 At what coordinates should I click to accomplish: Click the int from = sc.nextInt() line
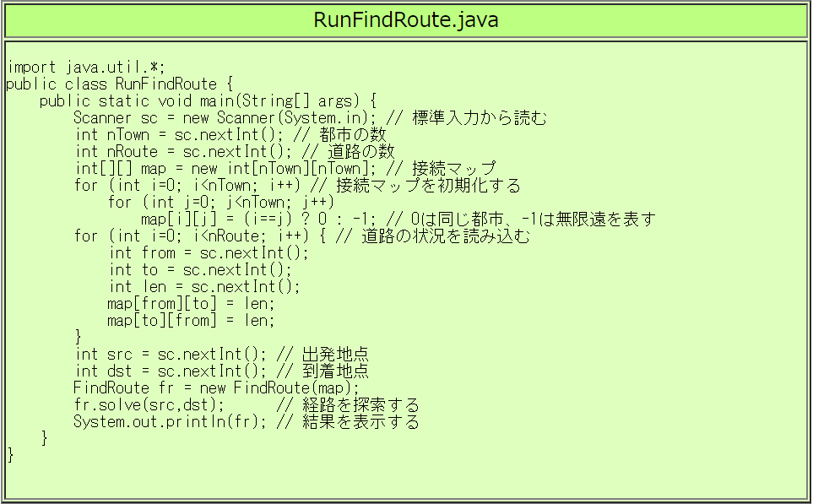pos(209,253)
